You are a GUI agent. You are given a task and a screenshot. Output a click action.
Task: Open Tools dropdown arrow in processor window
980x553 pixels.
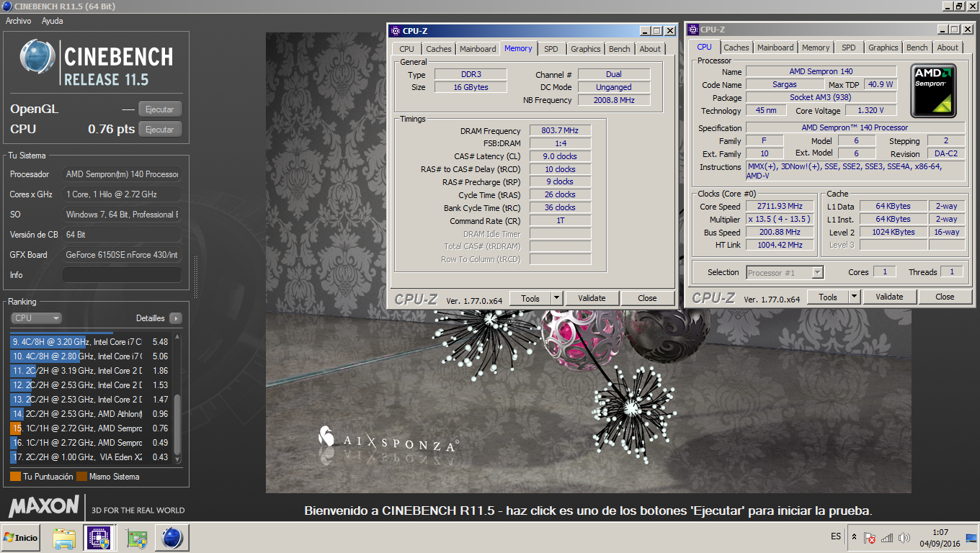pos(854,297)
